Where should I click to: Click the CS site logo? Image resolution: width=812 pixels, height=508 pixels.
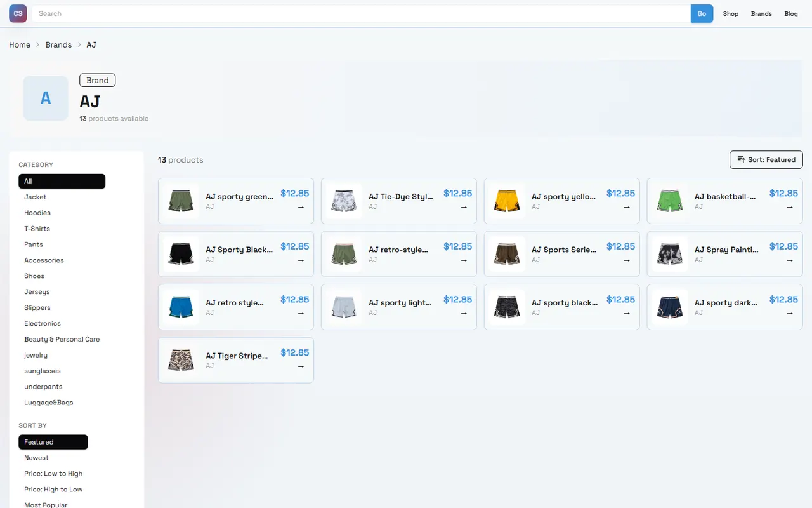coord(18,13)
